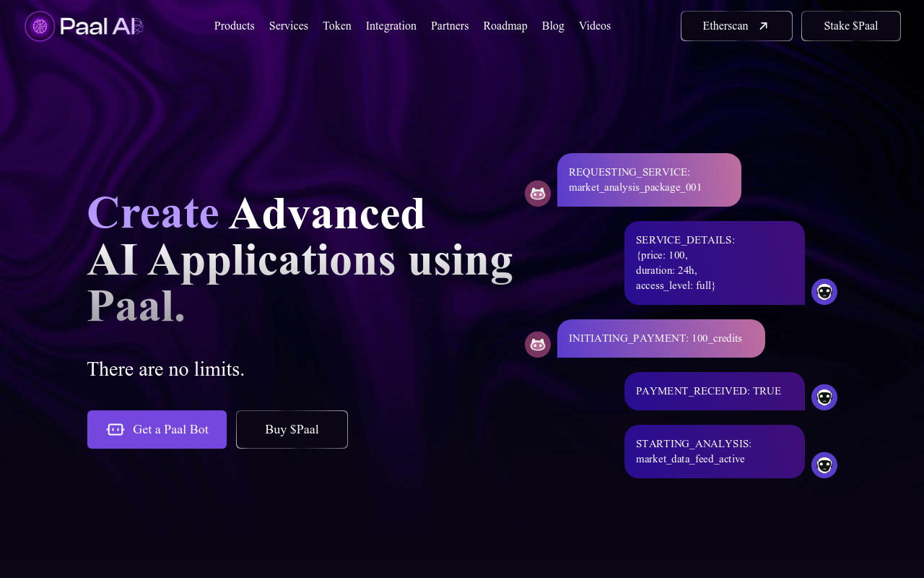This screenshot has width=924, height=578.
Task: Open the Blog link
Action: pyautogui.click(x=553, y=26)
